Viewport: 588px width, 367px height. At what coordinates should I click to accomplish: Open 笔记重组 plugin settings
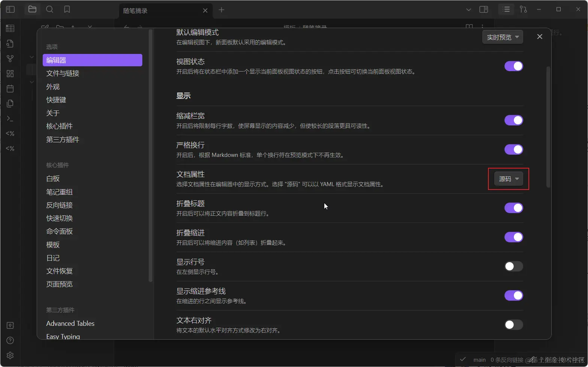pyautogui.click(x=93, y=192)
